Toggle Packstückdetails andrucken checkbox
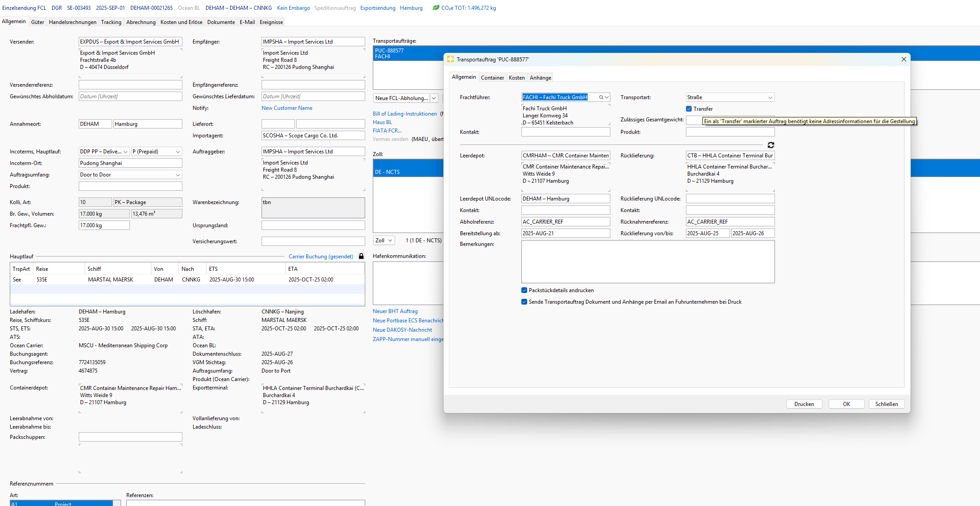 coord(524,290)
